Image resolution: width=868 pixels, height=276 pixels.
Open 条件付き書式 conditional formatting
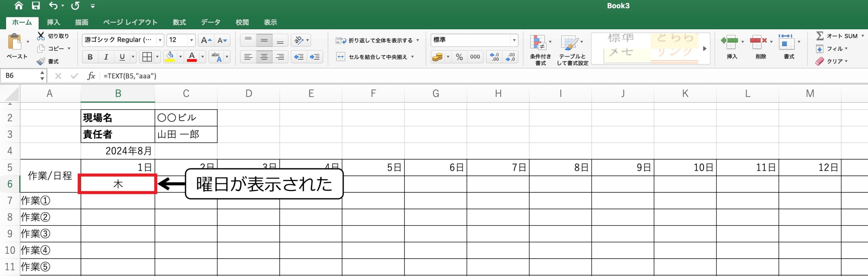click(x=540, y=50)
